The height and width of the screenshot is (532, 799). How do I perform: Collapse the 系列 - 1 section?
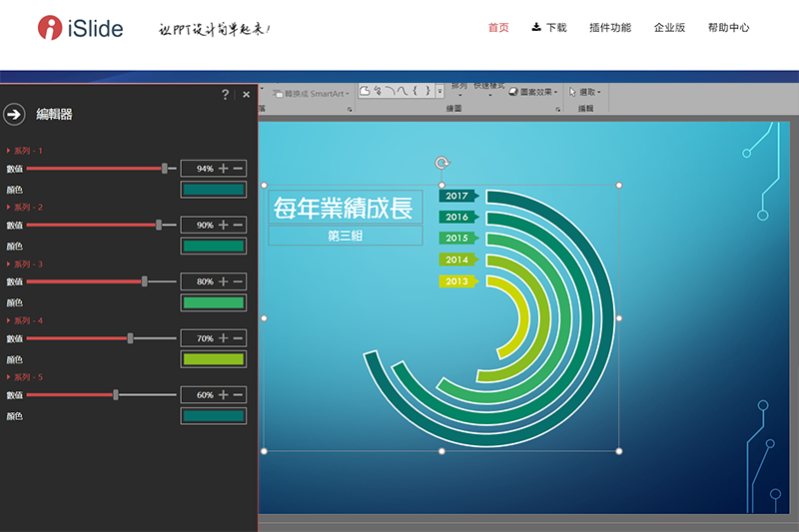pos(8,151)
